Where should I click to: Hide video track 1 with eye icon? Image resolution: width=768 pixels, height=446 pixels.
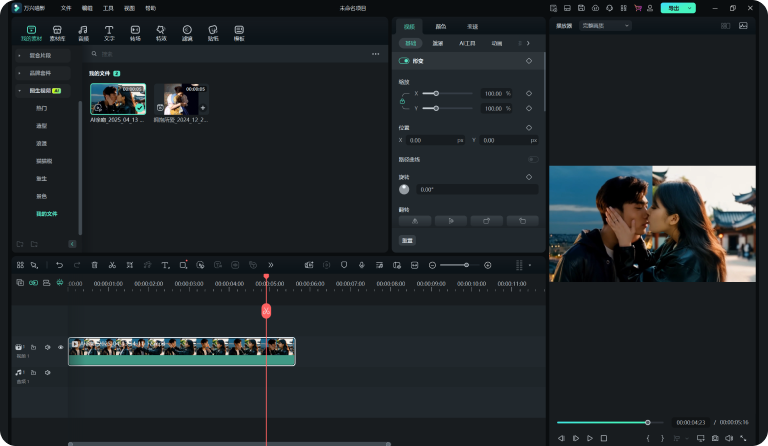[60, 347]
